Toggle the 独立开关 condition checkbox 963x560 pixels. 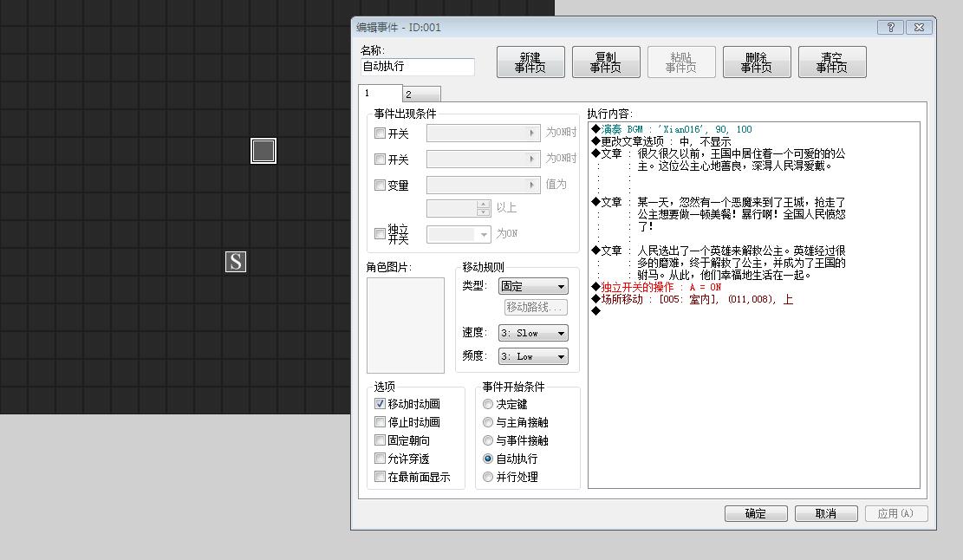[381, 234]
